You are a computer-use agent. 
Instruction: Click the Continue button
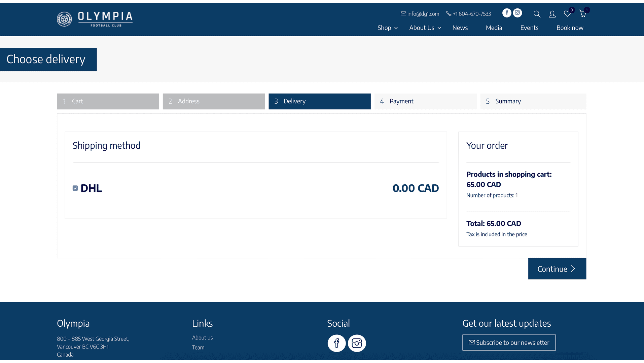557,269
